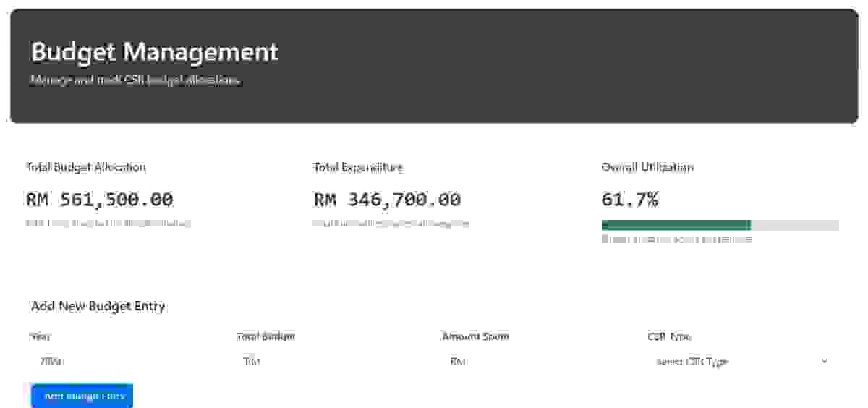868x408 pixels.
Task: Click the CSR Type field label
Action: (x=669, y=336)
